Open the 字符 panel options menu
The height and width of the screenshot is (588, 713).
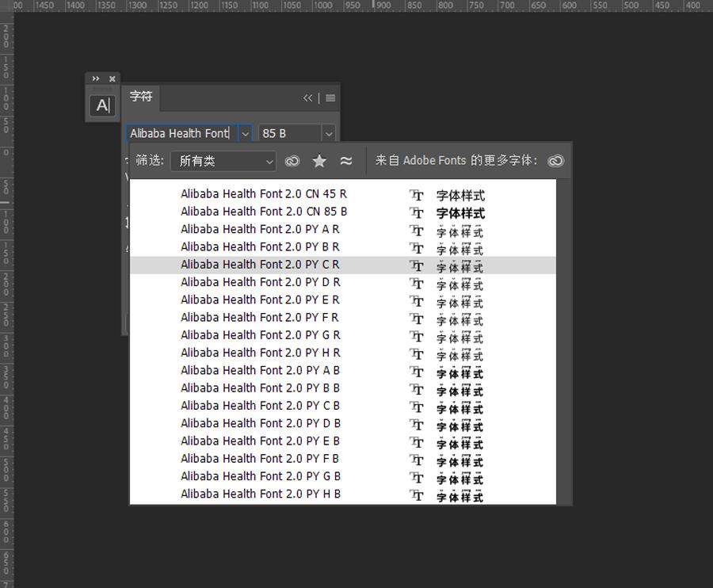pos(330,97)
